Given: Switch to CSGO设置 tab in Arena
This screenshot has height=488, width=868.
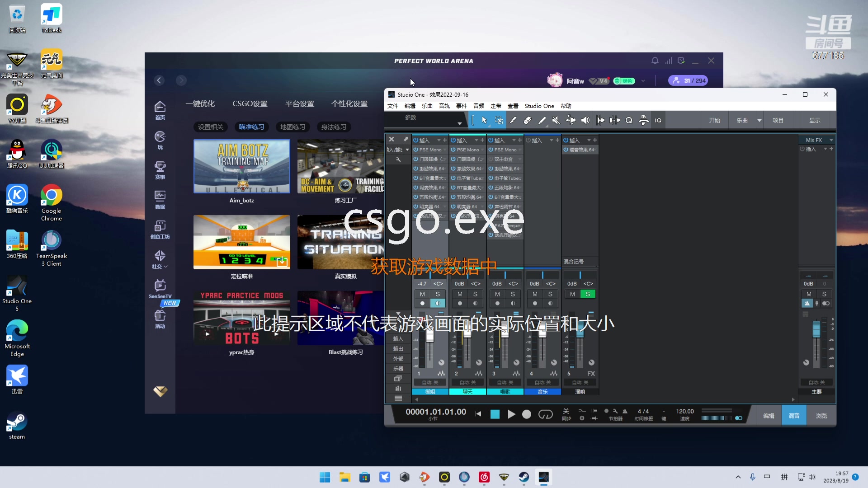Looking at the screenshot, I should [250, 103].
